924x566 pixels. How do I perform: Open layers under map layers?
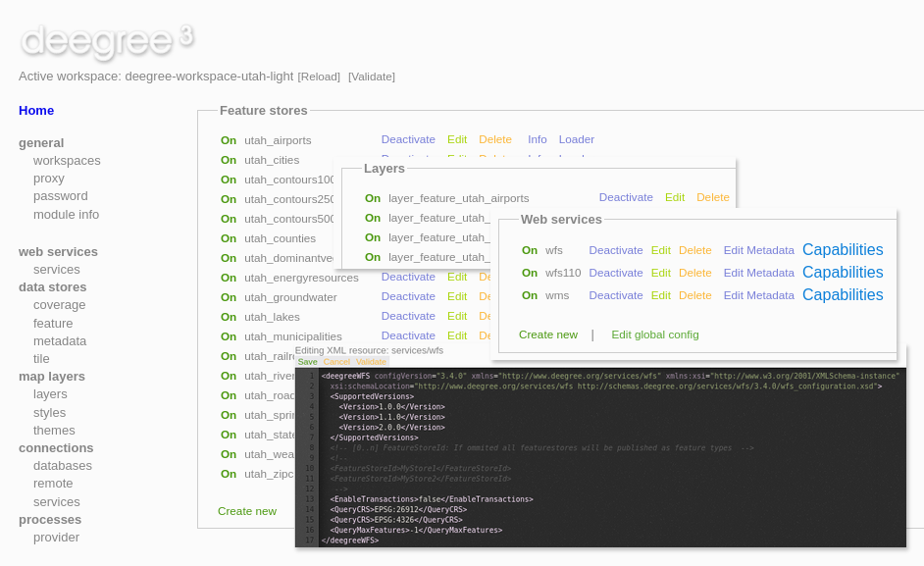50,393
